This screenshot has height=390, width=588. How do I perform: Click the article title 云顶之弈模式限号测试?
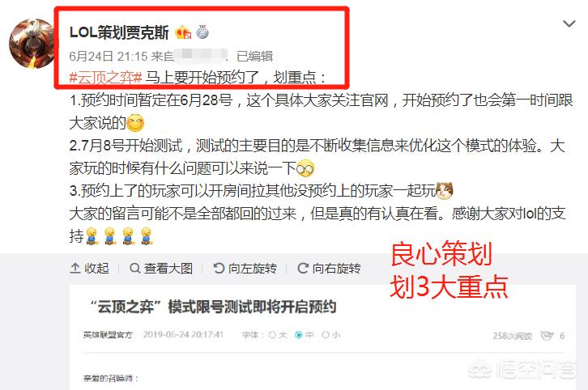213,307
